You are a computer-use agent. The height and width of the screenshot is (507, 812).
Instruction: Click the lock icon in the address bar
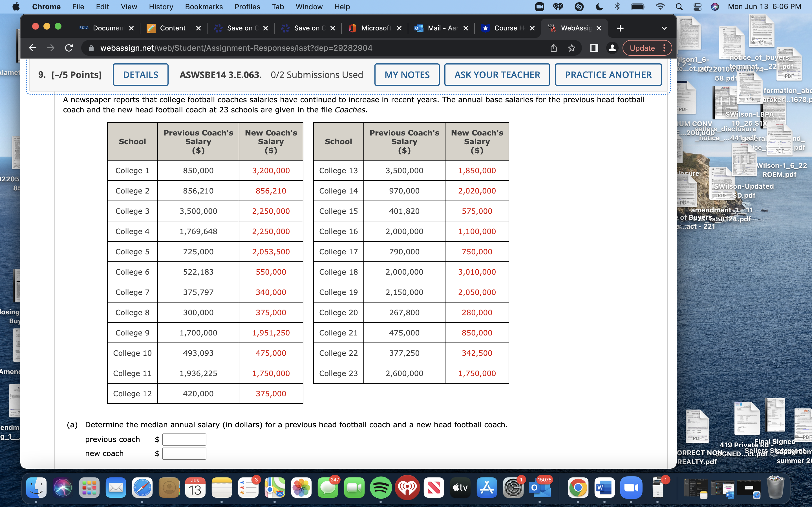click(x=91, y=48)
